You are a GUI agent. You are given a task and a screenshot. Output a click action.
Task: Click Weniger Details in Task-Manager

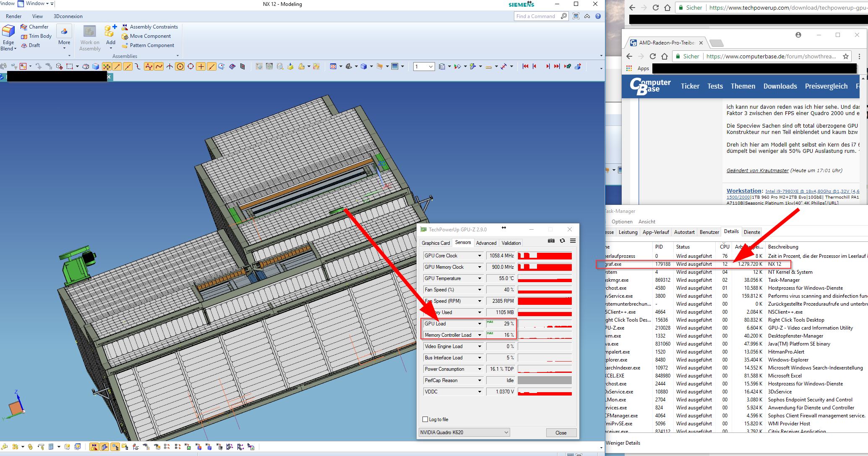coord(623,443)
